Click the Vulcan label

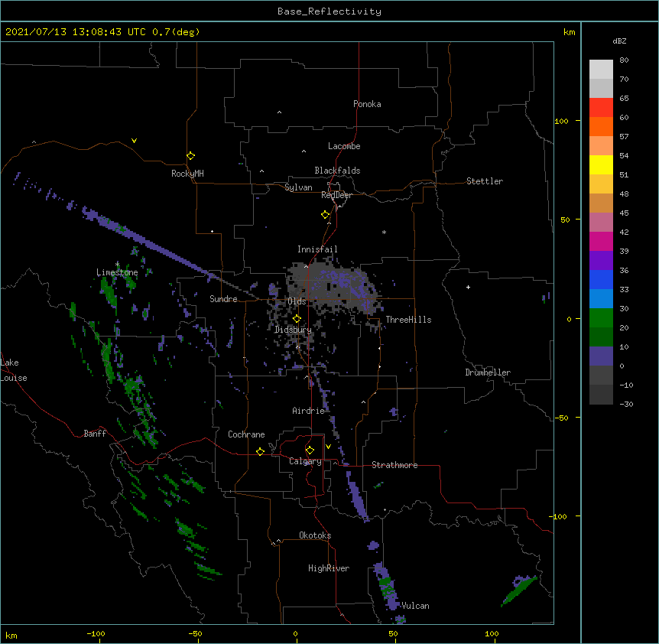coord(415,606)
